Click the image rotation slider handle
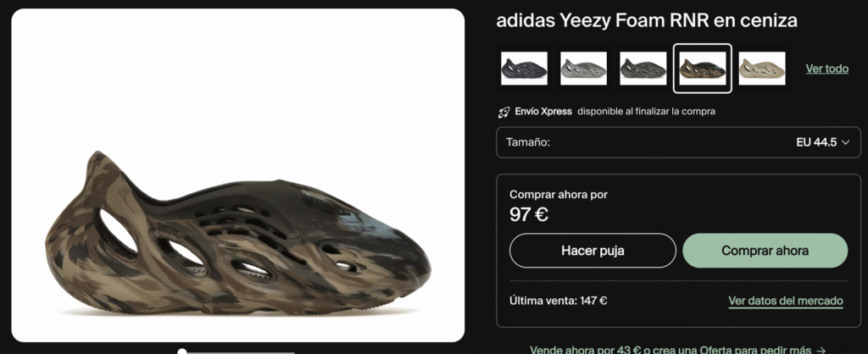The width and height of the screenshot is (868, 354). 182,351
